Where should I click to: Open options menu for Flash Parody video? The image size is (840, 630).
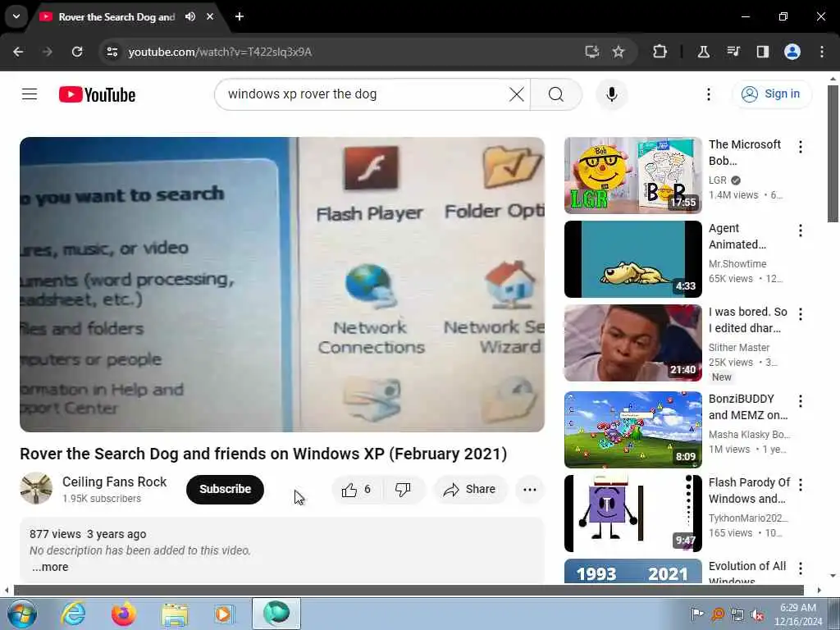pos(801,485)
